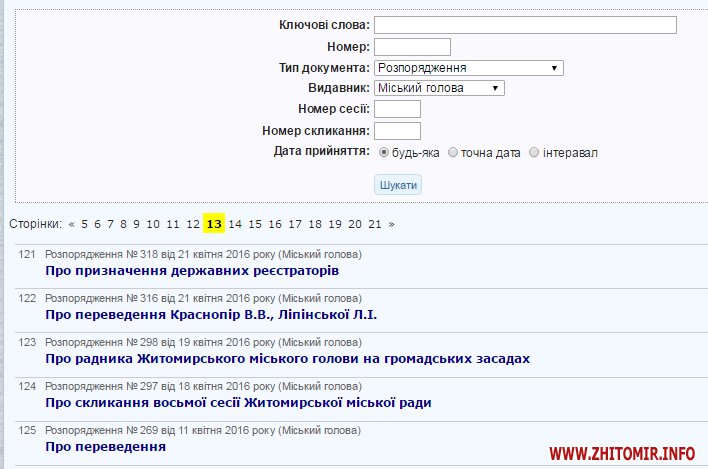Open document about 'радника Житомирського міського голови'

[x=287, y=358]
